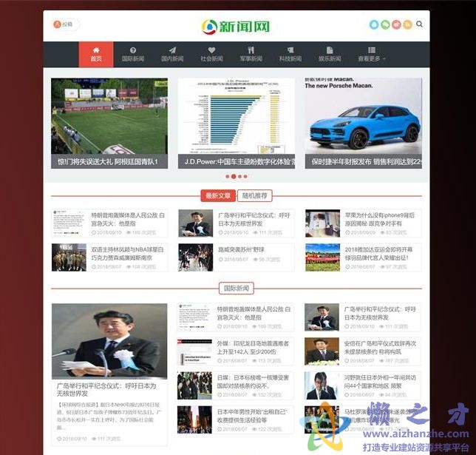Go to 首页 home tab
Image resolution: width=476 pixels, height=455 pixels.
[x=96, y=55]
